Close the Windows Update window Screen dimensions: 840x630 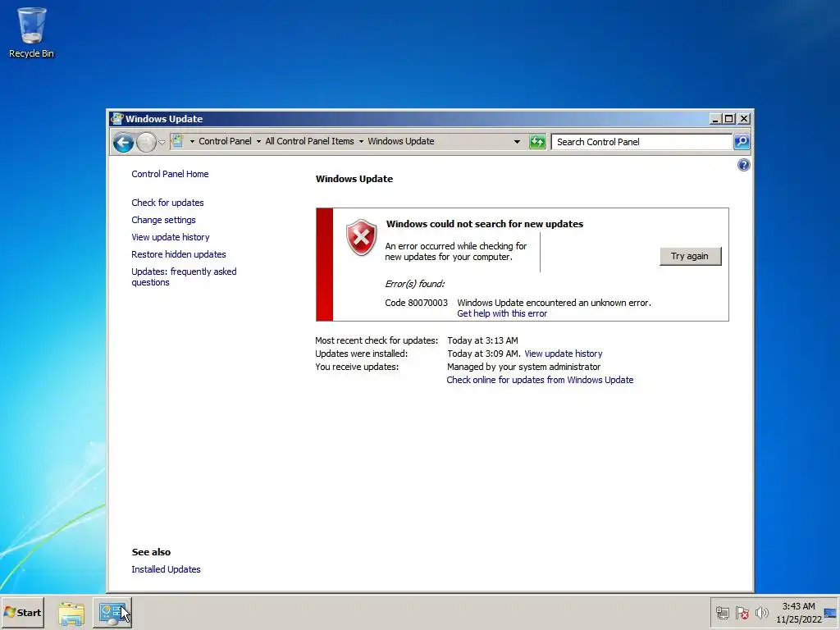tap(743, 119)
